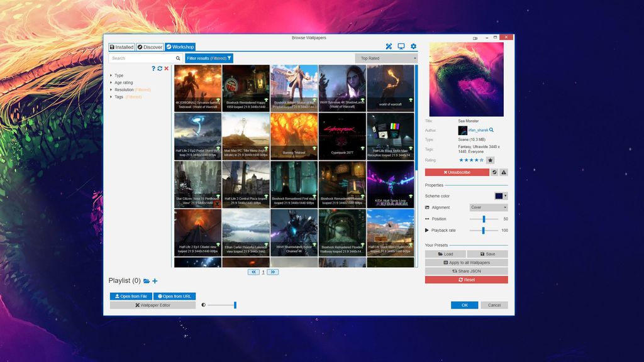Image resolution: width=644 pixels, height=362 pixels.
Task: Click the Position arrows icon
Action: pos(427,219)
